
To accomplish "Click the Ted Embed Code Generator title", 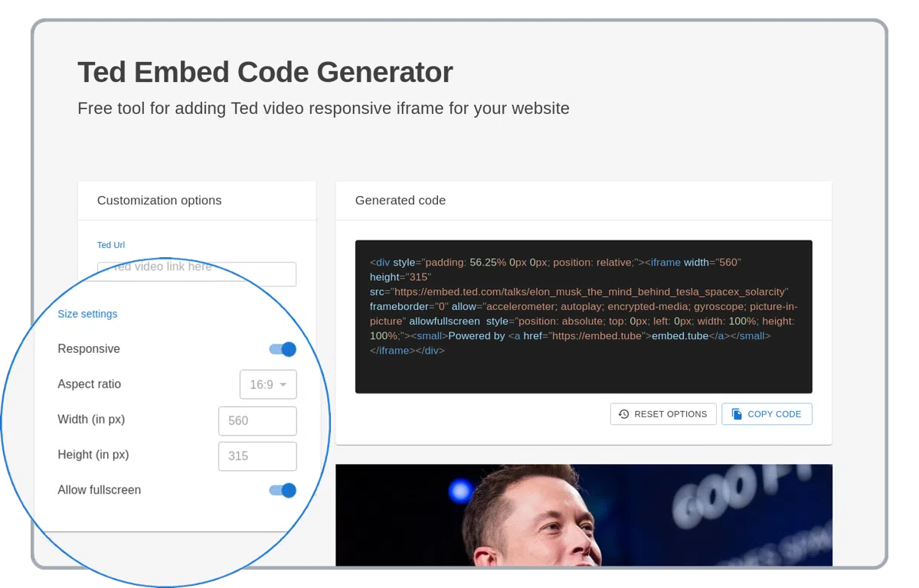I will tap(265, 73).
